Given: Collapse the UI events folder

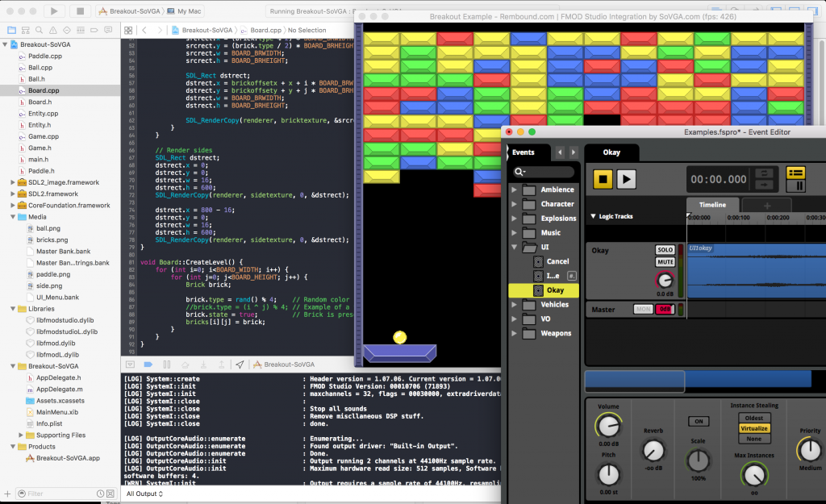Looking at the screenshot, I should pyautogui.click(x=513, y=248).
